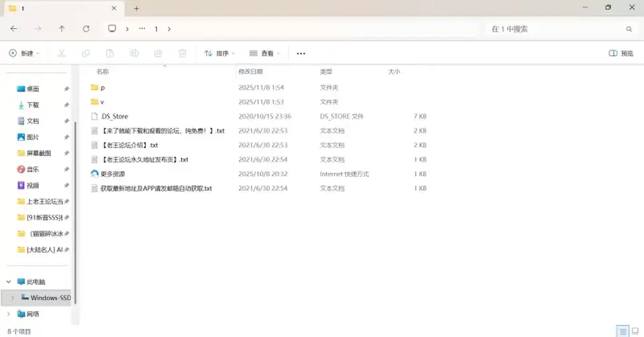The width and height of the screenshot is (644, 337).
Task: Go back with the back arrow
Action: [13, 29]
